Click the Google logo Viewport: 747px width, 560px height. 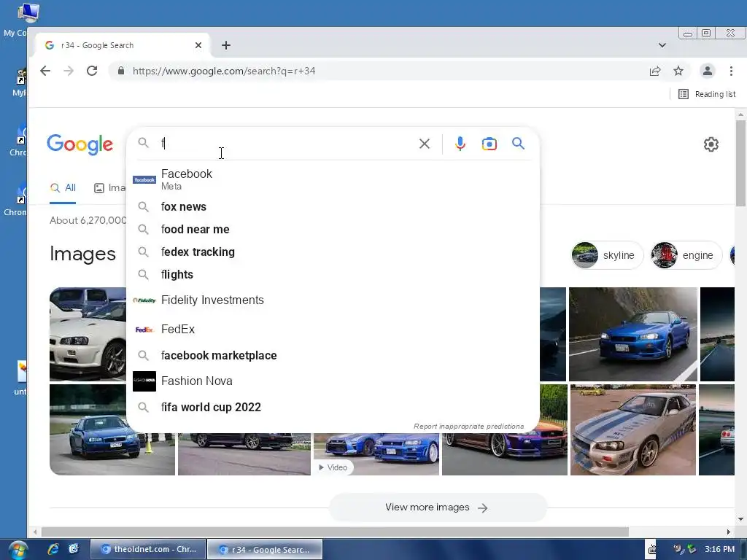point(80,144)
